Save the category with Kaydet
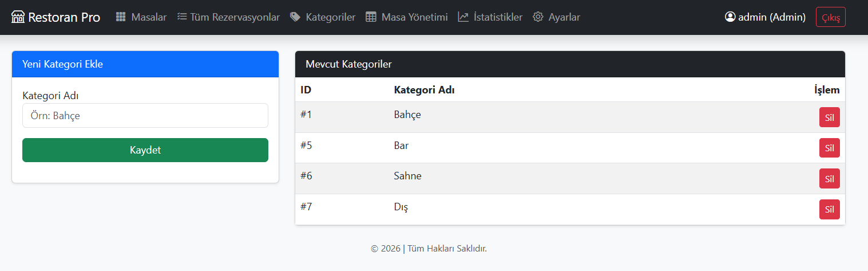 coord(145,150)
